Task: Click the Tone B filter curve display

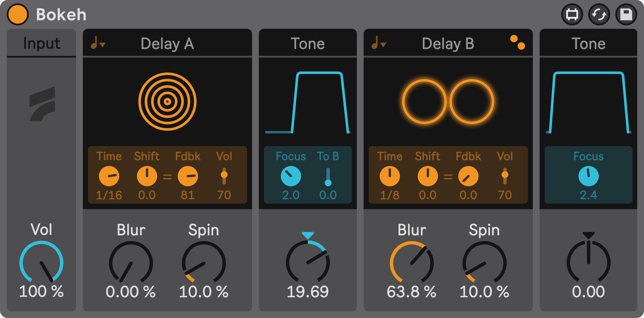Action: point(588,102)
